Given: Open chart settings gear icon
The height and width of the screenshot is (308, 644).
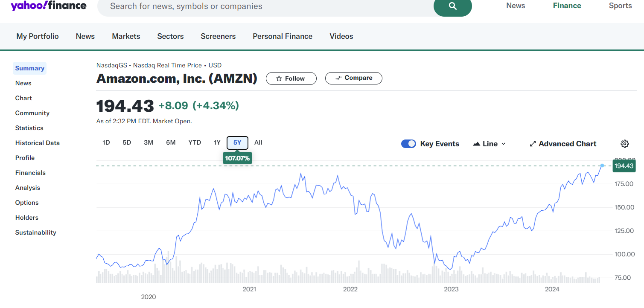Looking at the screenshot, I should pos(625,144).
